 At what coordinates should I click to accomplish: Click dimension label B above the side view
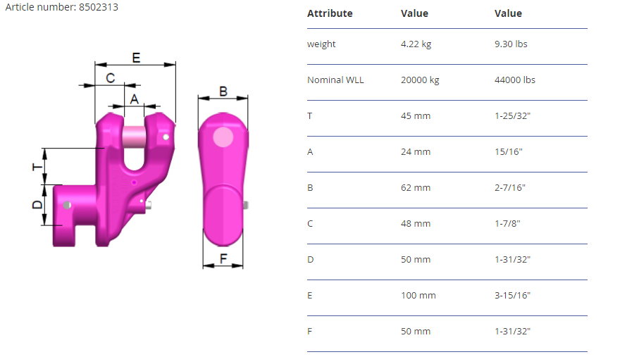pos(223,91)
